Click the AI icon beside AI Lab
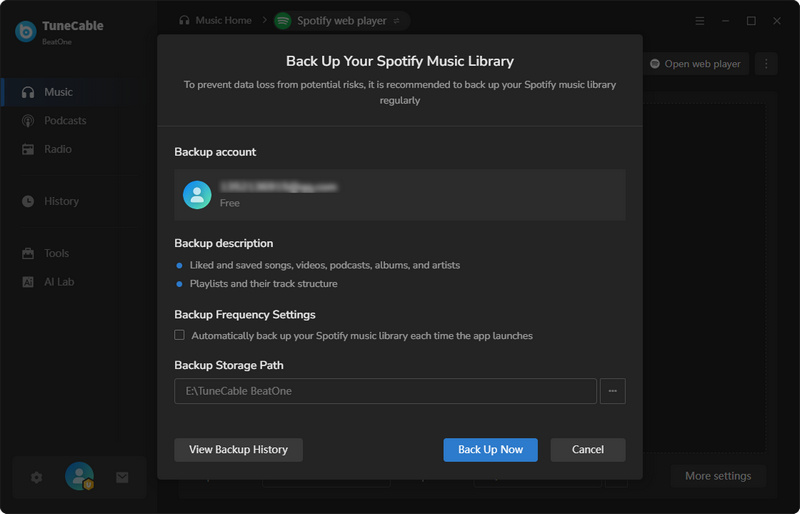Screen dimensions: 800x514 pyautogui.click(x=28, y=282)
